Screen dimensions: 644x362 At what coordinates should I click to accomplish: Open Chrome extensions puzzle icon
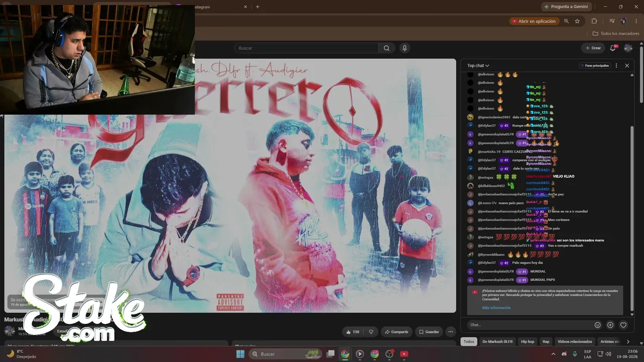coord(594,21)
